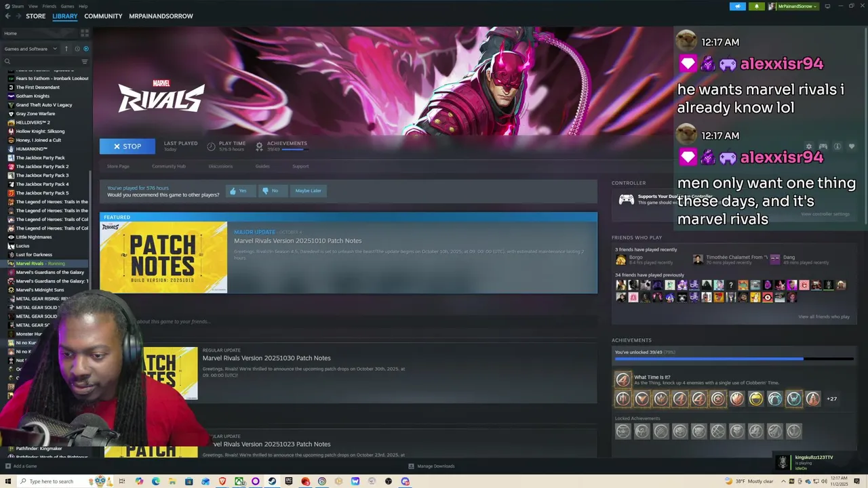This screenshot has width=868, height=488.
Task: Open the MRPAINANDSORROW profile tab
Action: point(161,16)
